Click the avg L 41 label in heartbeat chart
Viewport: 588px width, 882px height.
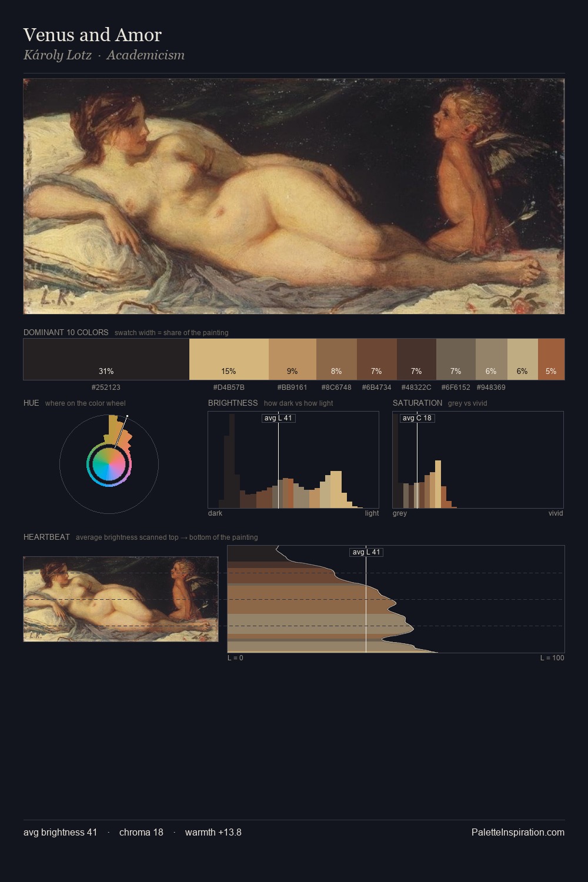[x=366, y=552]
